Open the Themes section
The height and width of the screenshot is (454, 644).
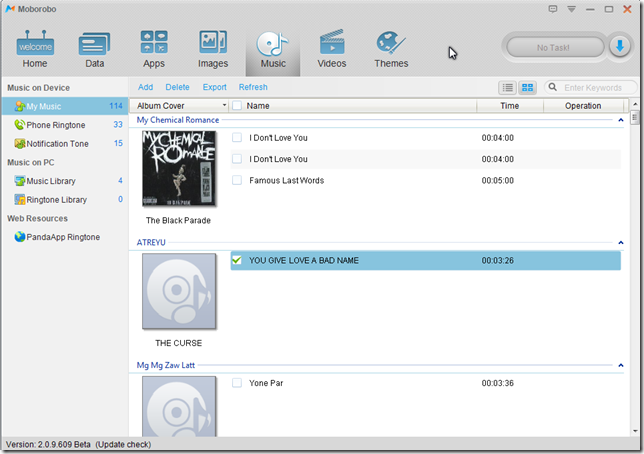(x=391, y=50)
